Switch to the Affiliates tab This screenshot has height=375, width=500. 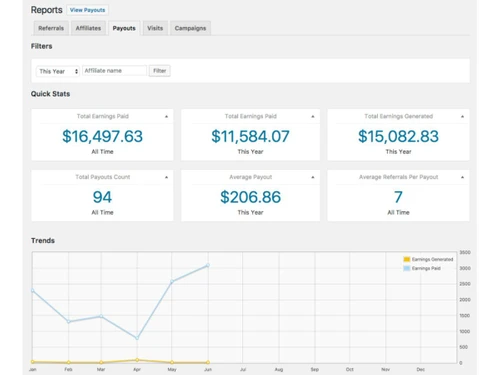88,28
